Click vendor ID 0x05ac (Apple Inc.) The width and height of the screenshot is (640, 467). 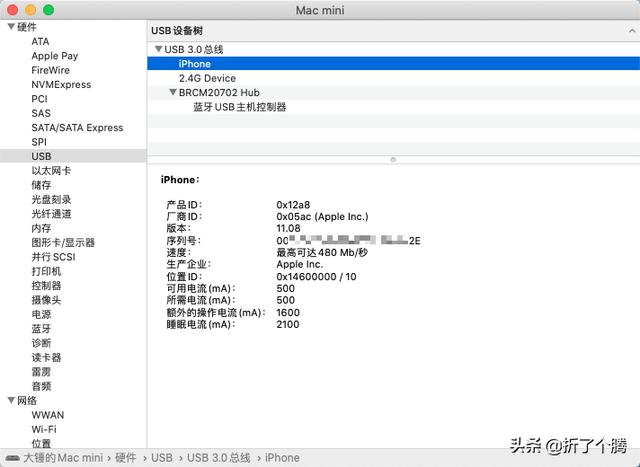click(x=322, y=216)
